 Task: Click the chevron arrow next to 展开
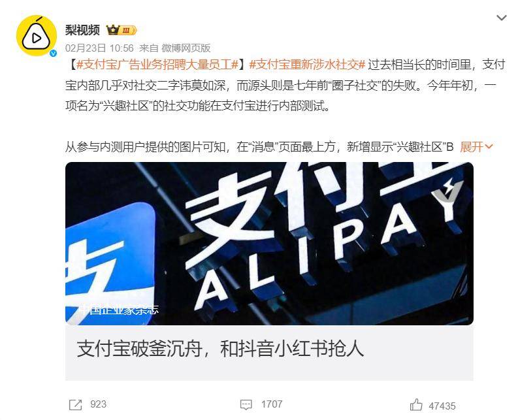click(x=489, y=147)
